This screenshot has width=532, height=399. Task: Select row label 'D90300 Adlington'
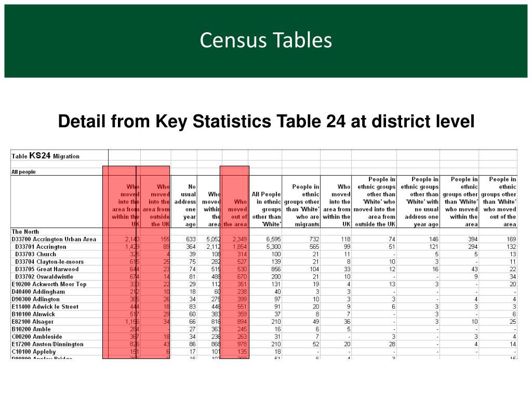36,299
